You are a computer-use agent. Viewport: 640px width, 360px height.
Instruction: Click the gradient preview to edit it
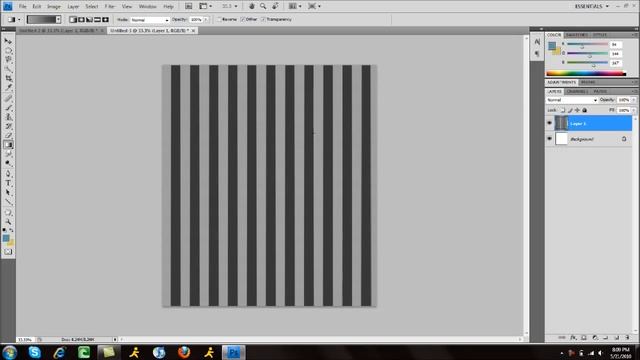coord(41,20)
